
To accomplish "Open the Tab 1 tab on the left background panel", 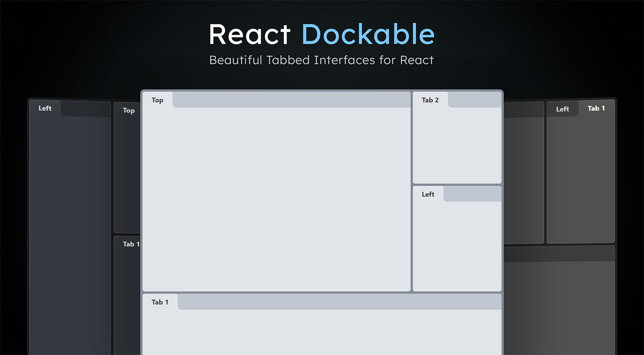I will click(x=130, y=244).
